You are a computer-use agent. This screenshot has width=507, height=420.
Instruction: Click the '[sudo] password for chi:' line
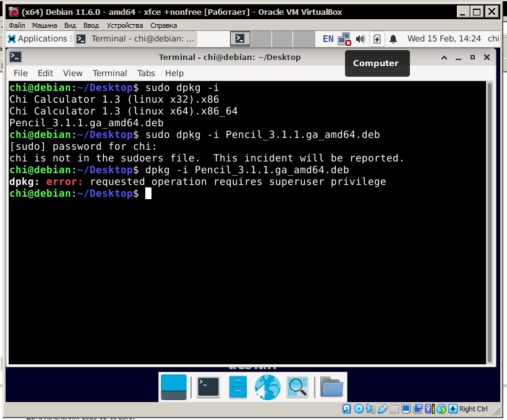[x=83, y=147]
